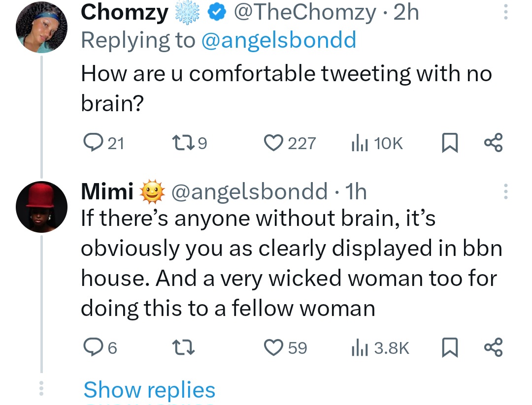Viewport: 532px width, 405px height.
Task: Reply to Mimi's tweet
Action: (91, 348)
